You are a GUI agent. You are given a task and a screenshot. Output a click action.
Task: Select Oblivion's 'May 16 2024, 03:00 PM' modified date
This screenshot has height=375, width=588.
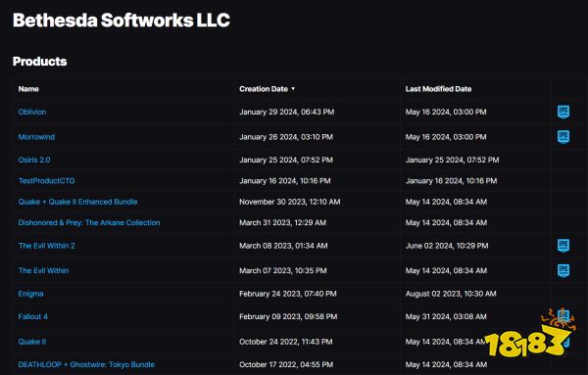pos(446,112)
